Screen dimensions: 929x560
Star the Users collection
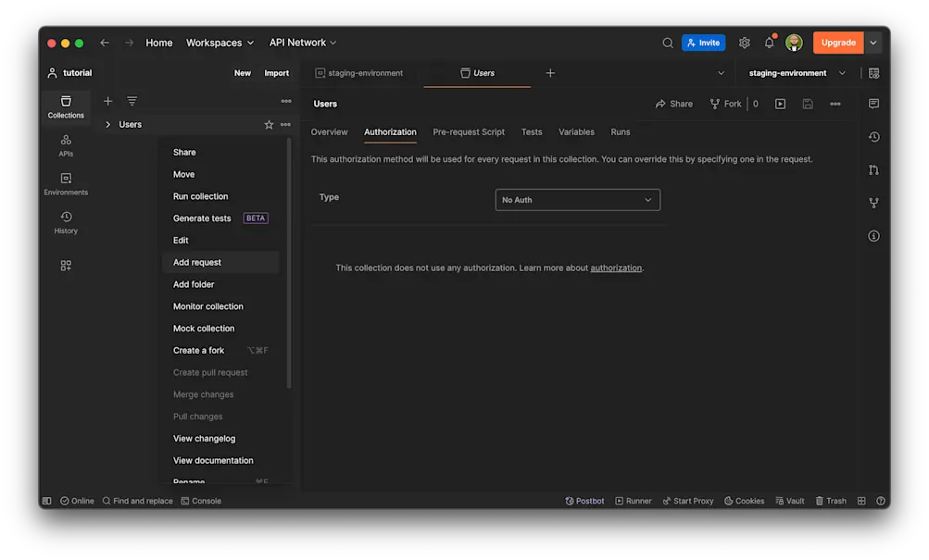coord(268,124)
